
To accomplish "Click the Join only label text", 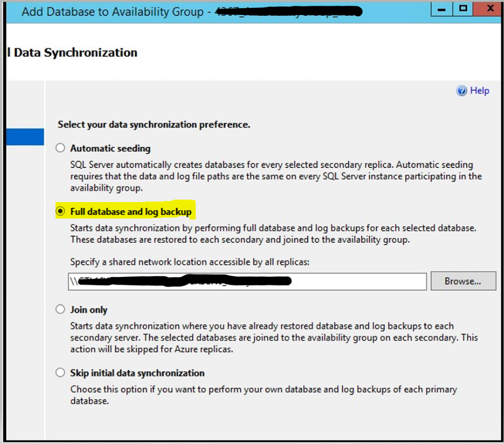I will 89,310.
